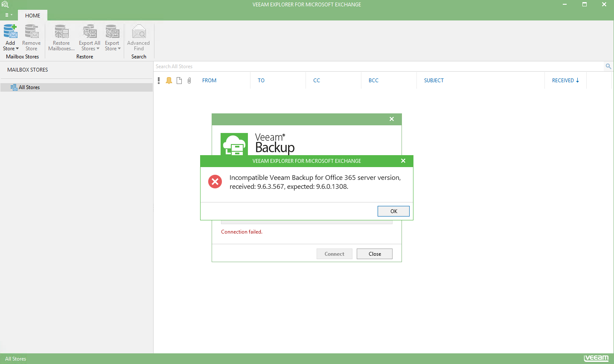This screenshot has width=614, height=364.
Task: Sort by BCC column header
Action: coord(373,81)
